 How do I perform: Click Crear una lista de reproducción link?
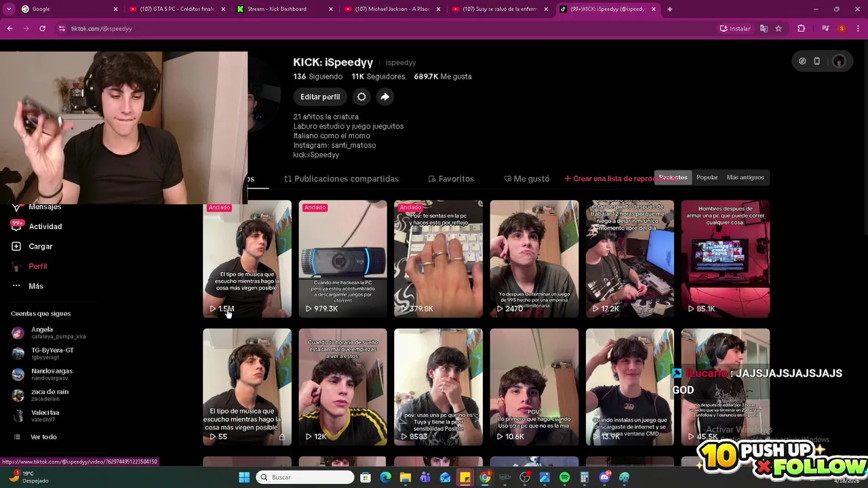tap(609, 179)
